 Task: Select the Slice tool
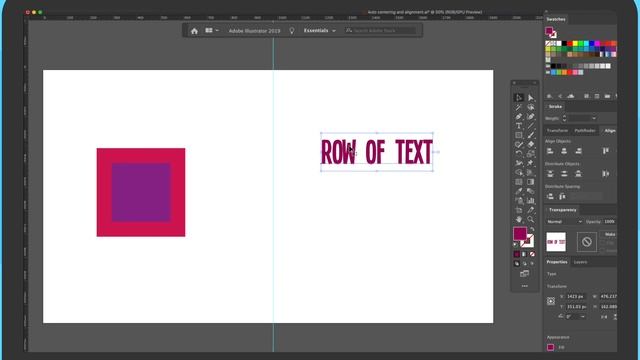531,210
